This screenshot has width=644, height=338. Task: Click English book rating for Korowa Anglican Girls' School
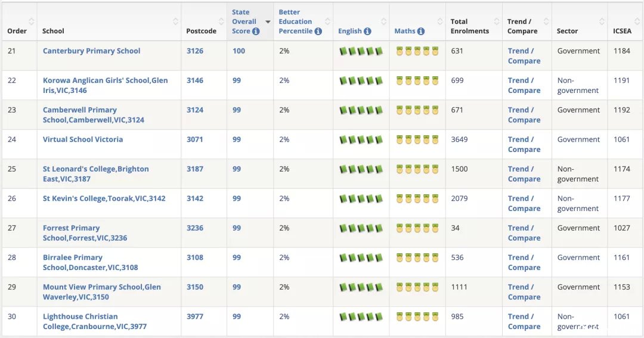pyautogui.click(x=361, y=81)
